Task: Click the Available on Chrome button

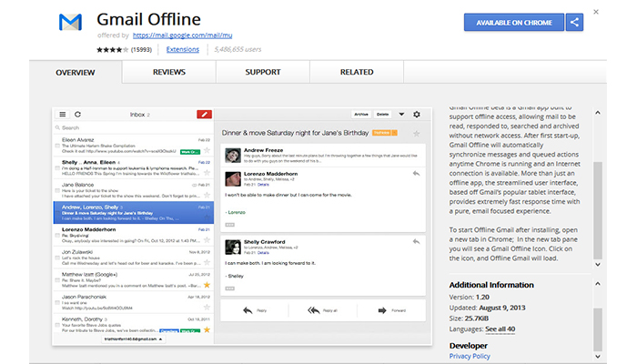Action: [x=514, y=23]
